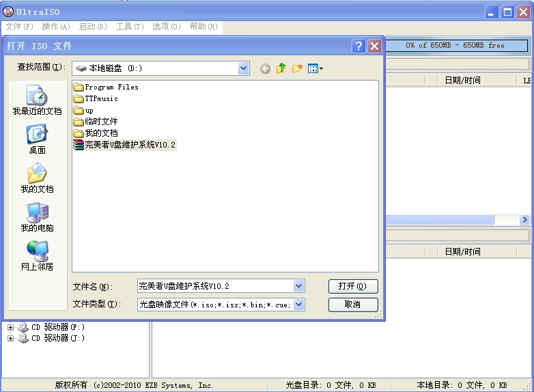Open the 帮助(H) menu
Image resolution: width=534 pixels, height=392 pixels.
click(203, 27)
